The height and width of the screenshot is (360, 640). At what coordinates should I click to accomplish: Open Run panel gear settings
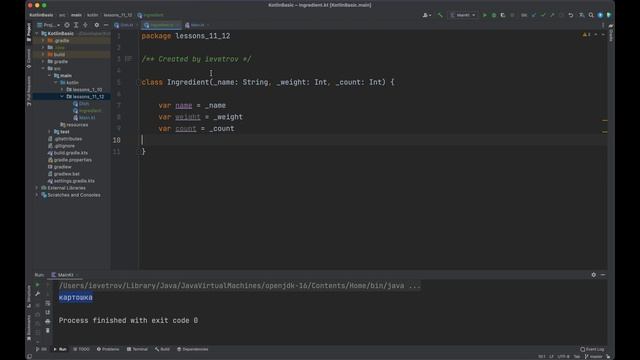tap(593, 275)
